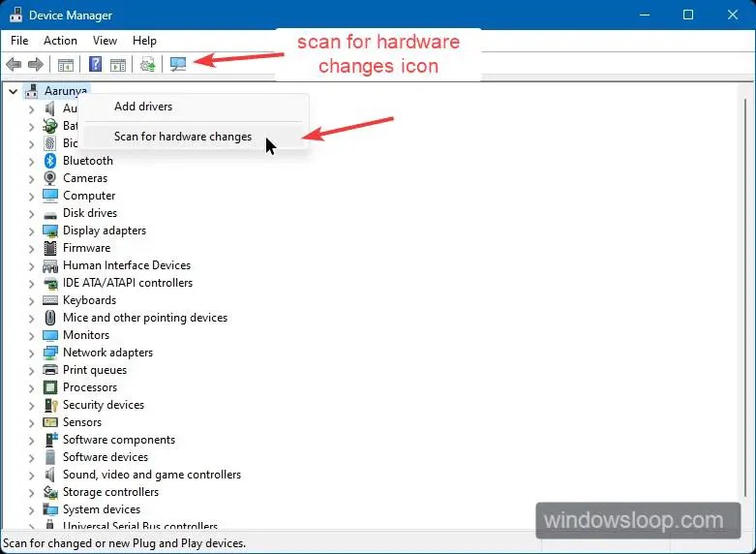The height and width of the screenshot is (554, 756).
Task: Select the Security devices label
Action: pyautogui.click(x=104, y=405)
